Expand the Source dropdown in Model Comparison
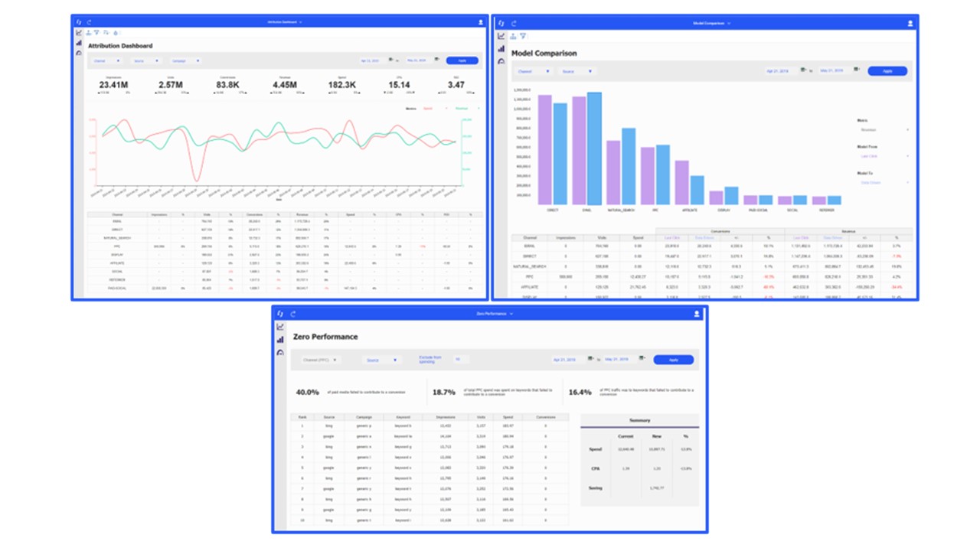 [x=577, y=70]
